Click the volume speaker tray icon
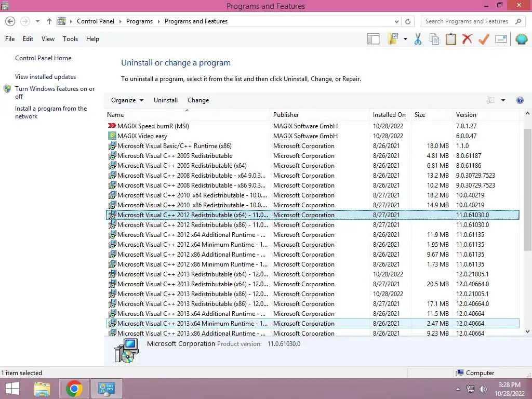The height and width of the screenshot is (399, 532). click(483, 389)
